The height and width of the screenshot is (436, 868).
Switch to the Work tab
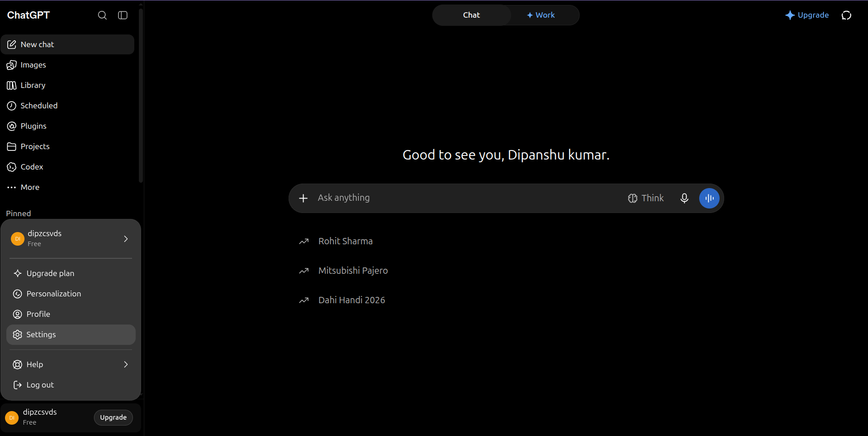[x=541, y=15]
